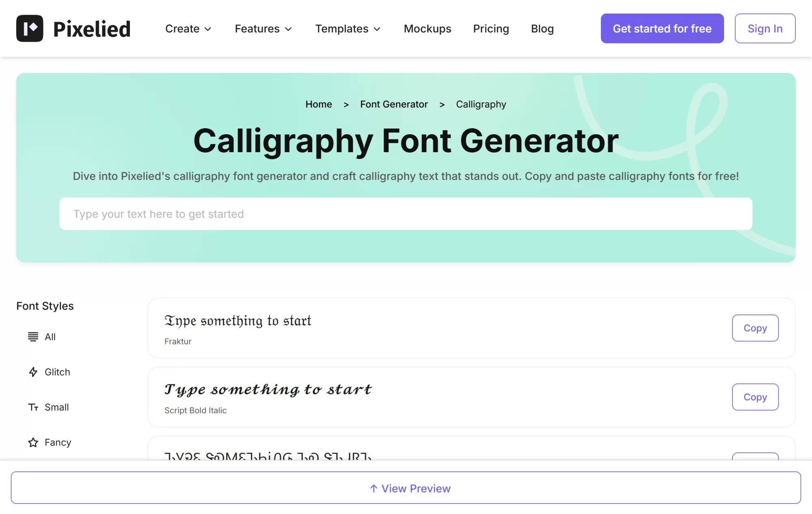This screenshot has width=812, height=514.
Task: Click the Pixelied brand name text
Action: [92, 29]
